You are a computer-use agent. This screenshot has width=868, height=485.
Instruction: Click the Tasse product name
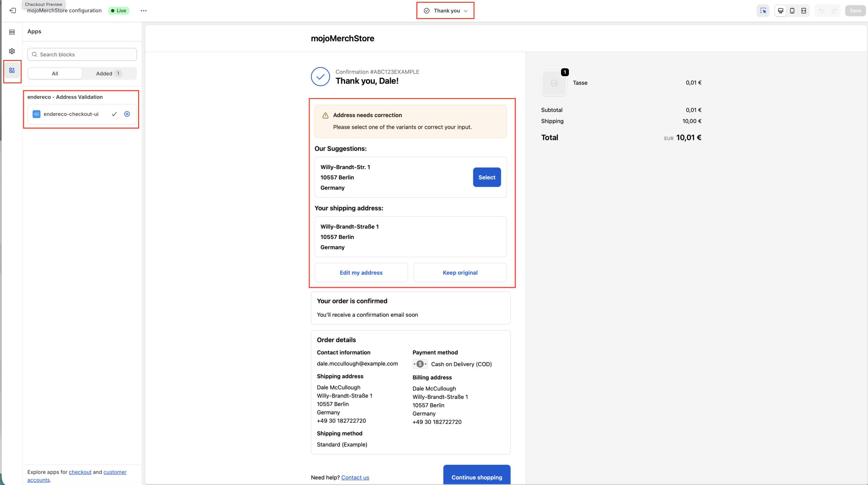[580, 83]
